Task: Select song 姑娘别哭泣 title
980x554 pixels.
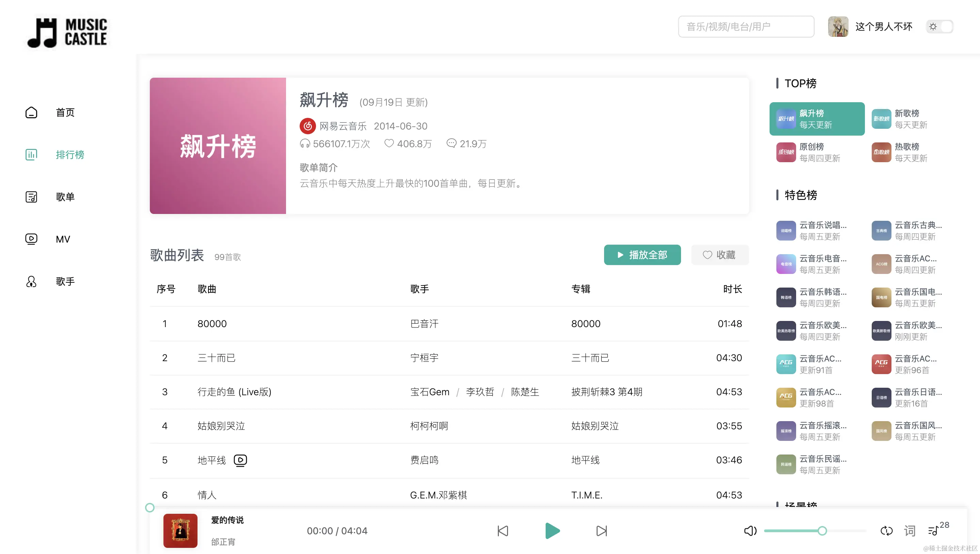Action: [x=221, y=426]
